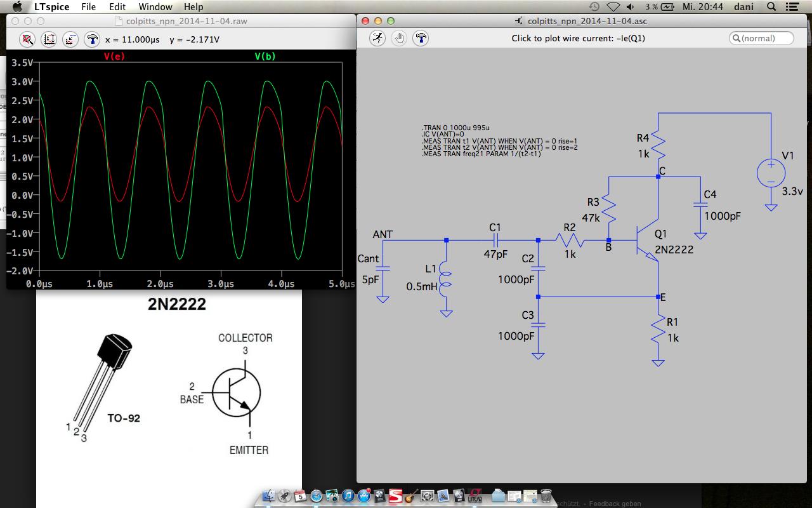Image resolution: width=812 pixels, height=508 pixels.
Task: Click resistor R4 in schematic
Action: click(658, 145)
